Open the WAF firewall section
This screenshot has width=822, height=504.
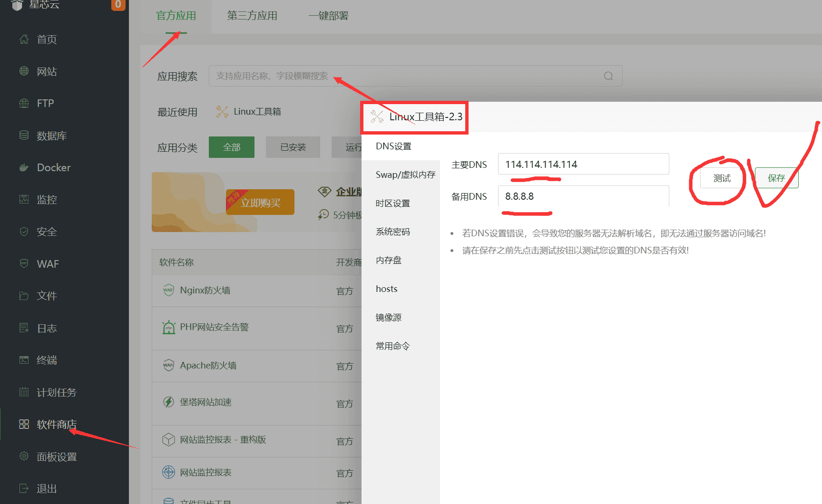click(x=47, y=263)
